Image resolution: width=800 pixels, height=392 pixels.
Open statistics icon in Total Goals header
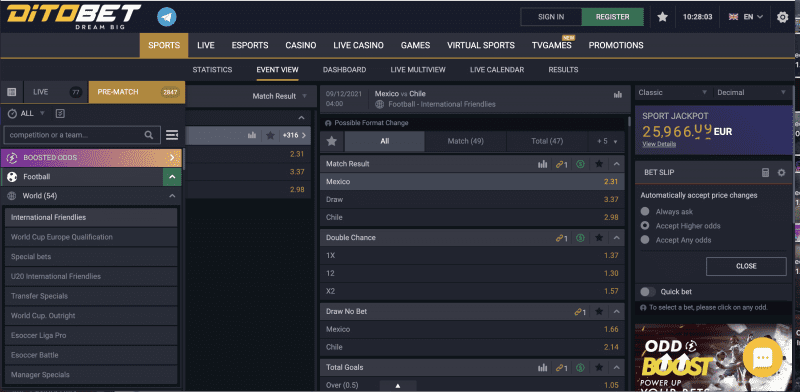542,368
